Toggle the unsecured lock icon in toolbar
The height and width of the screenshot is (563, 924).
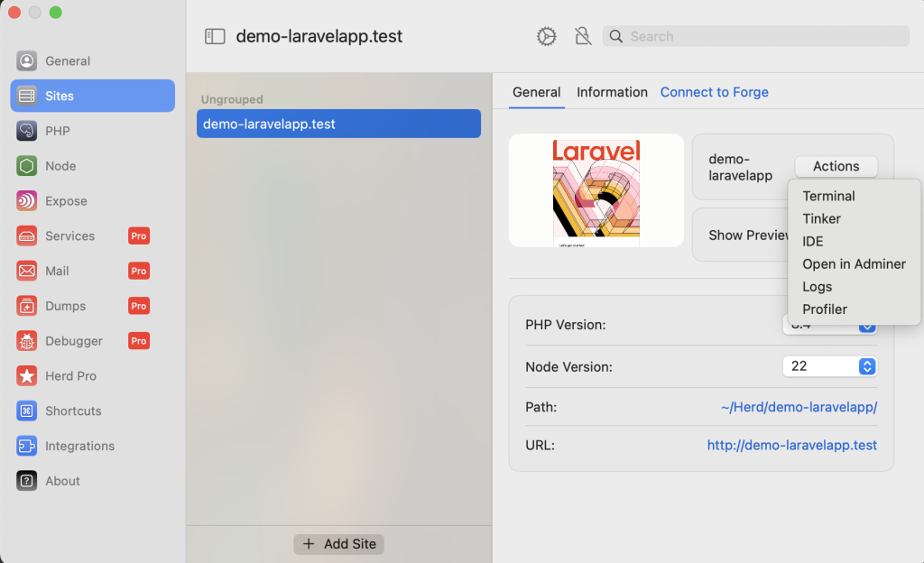point(583,36)
